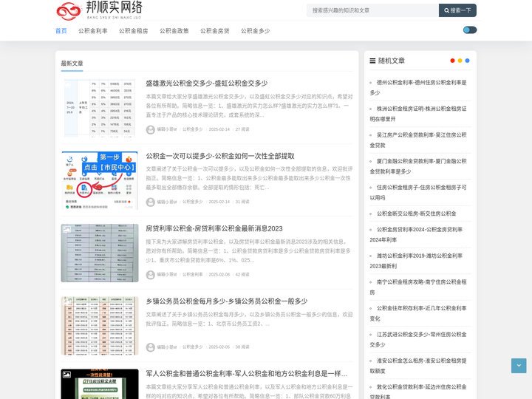Image resolution: width=532 pixels, height=399 pixels.
Task: Open random article 吴江房产公积金贷款利率
Action: point(418,140)
